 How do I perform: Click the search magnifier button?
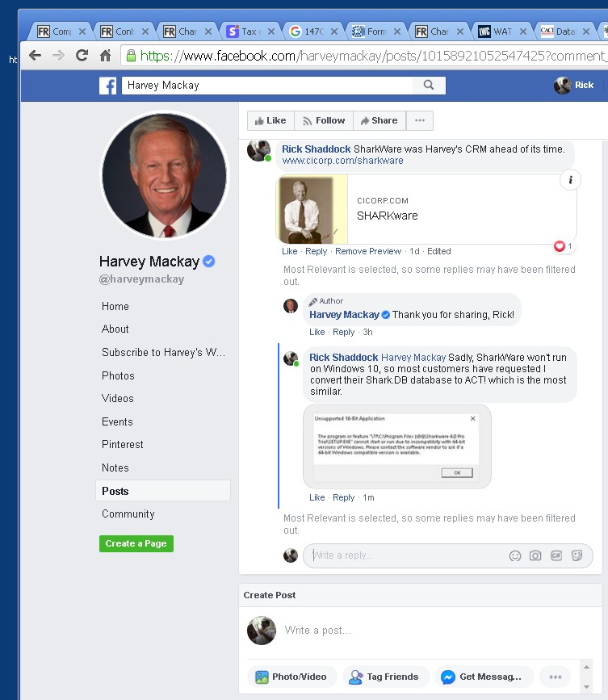pos(429,85)
